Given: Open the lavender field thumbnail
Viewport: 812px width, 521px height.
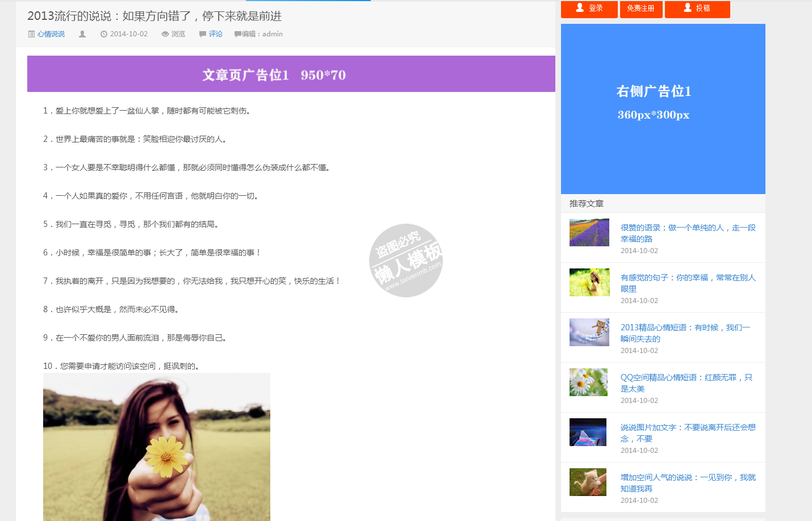Looking at the screenshot, I should (x=589, y=232).
